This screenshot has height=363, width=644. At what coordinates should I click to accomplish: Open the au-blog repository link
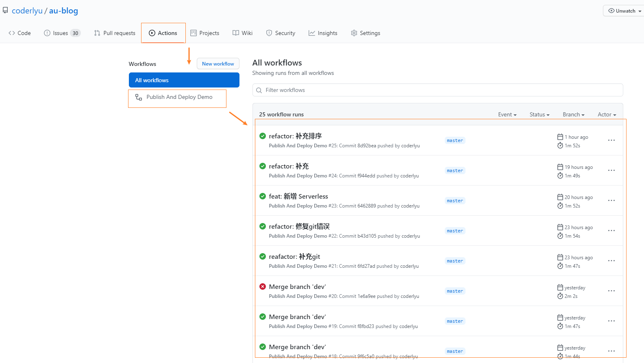(x=63, y=11)
